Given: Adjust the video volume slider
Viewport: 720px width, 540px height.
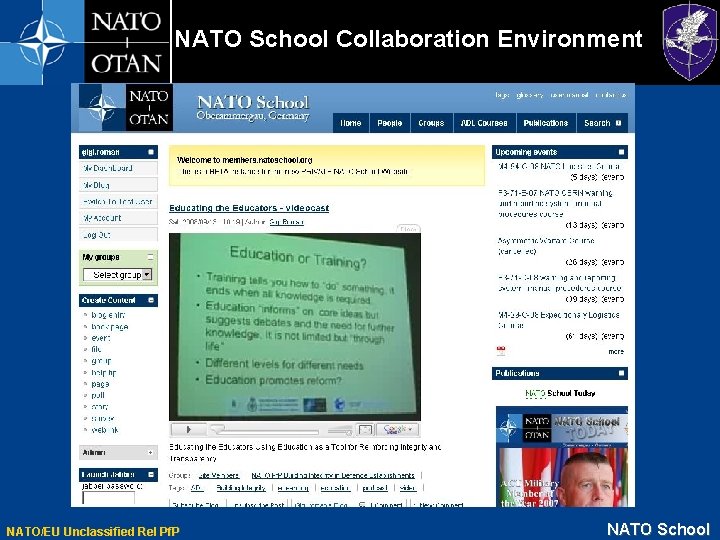Looking at the screenshot, I should coord(340,431).
